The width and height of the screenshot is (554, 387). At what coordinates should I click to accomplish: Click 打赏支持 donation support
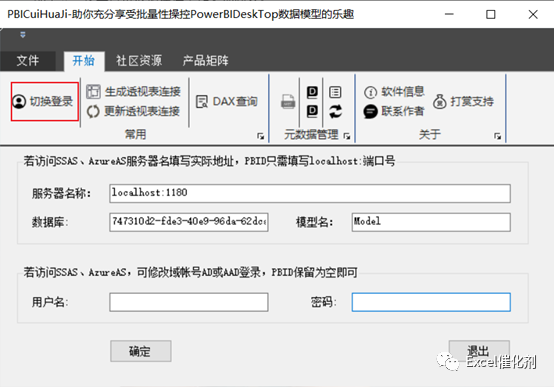463,101
